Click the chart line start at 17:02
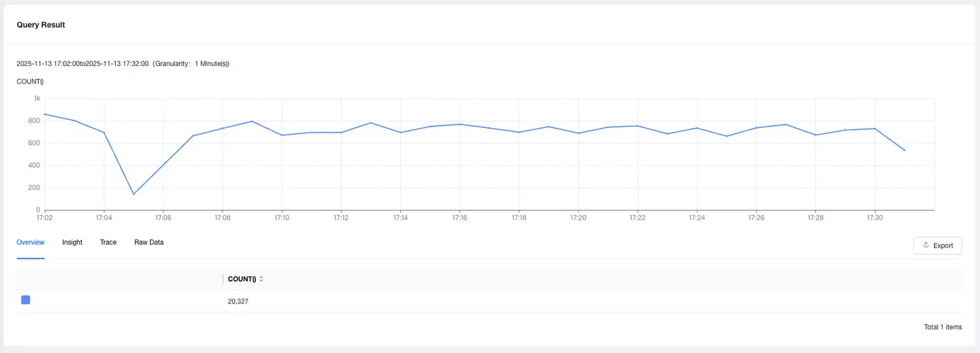 (x=44, y=114)
